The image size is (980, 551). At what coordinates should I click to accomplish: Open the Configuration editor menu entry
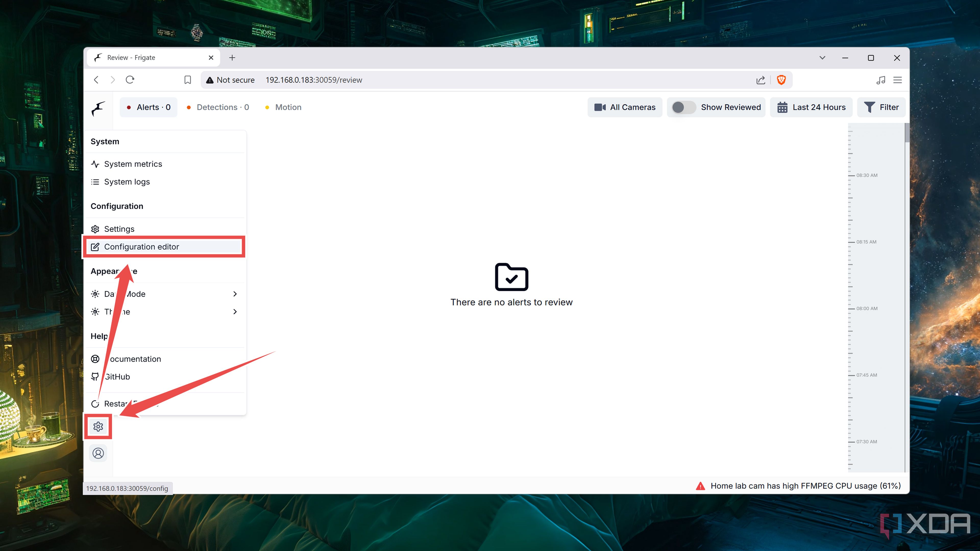pos(142,246)
